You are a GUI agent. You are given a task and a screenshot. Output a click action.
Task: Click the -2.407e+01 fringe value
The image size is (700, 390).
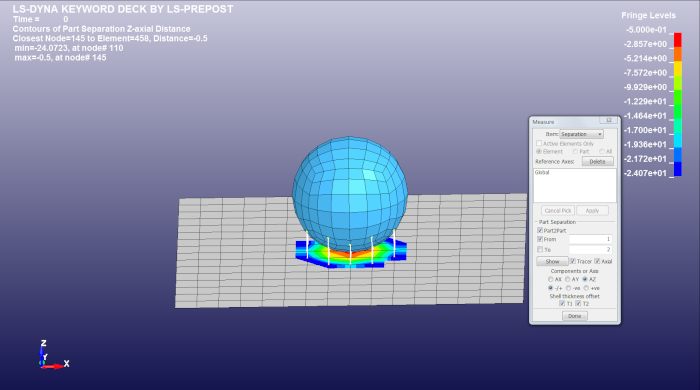(645, 173)
